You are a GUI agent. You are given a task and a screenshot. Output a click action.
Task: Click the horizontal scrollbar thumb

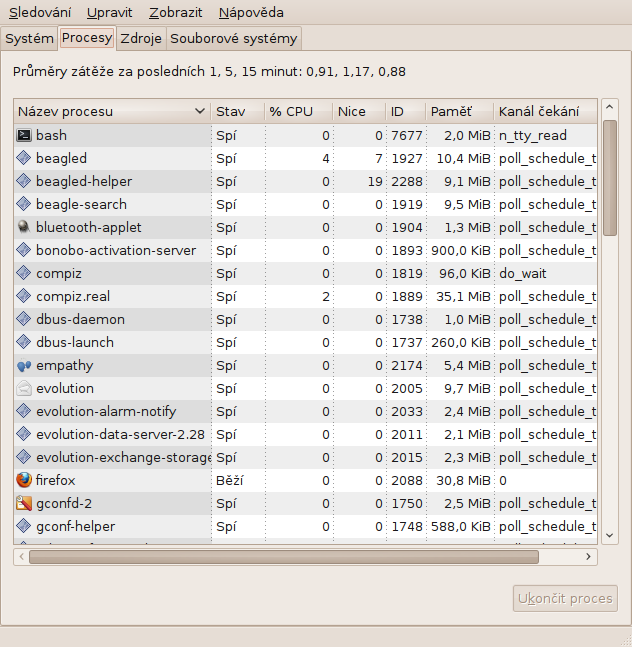284,557
